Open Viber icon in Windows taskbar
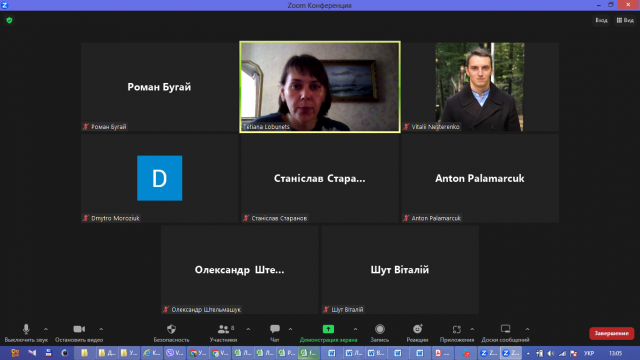The width and height of the screenshot is (640, 360). (x=175, y=353)
